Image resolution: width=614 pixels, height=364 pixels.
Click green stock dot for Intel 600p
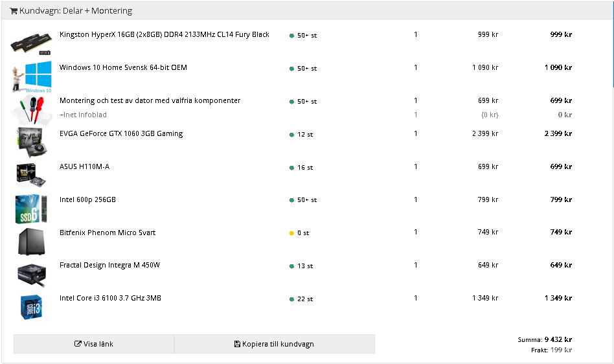(x=291, y=200)
